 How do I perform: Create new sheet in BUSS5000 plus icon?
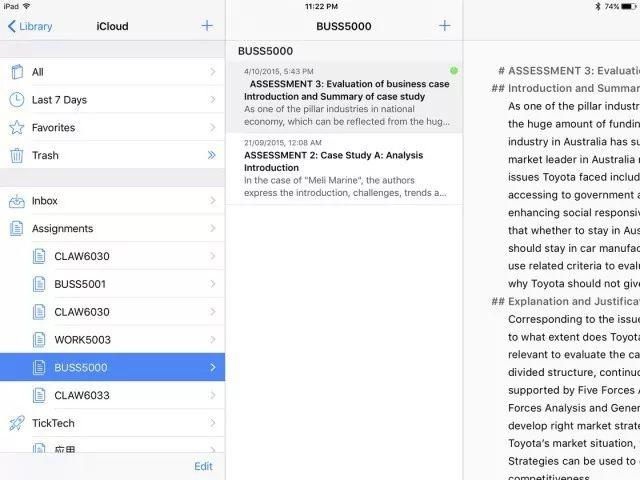[x=444, y=26]
